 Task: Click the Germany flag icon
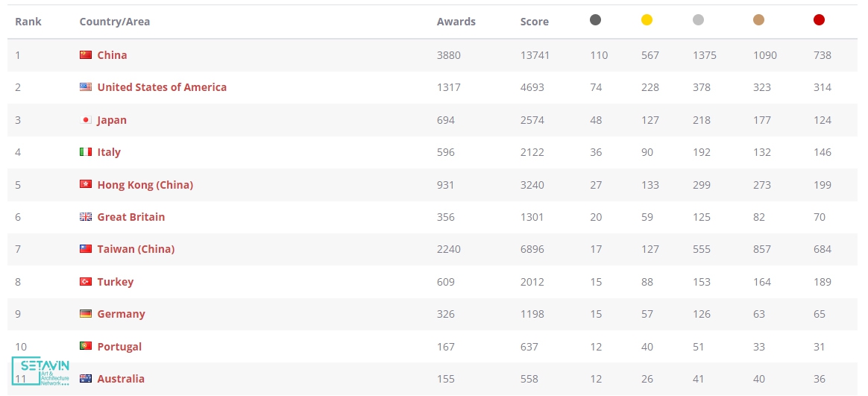tap(86, 314)
